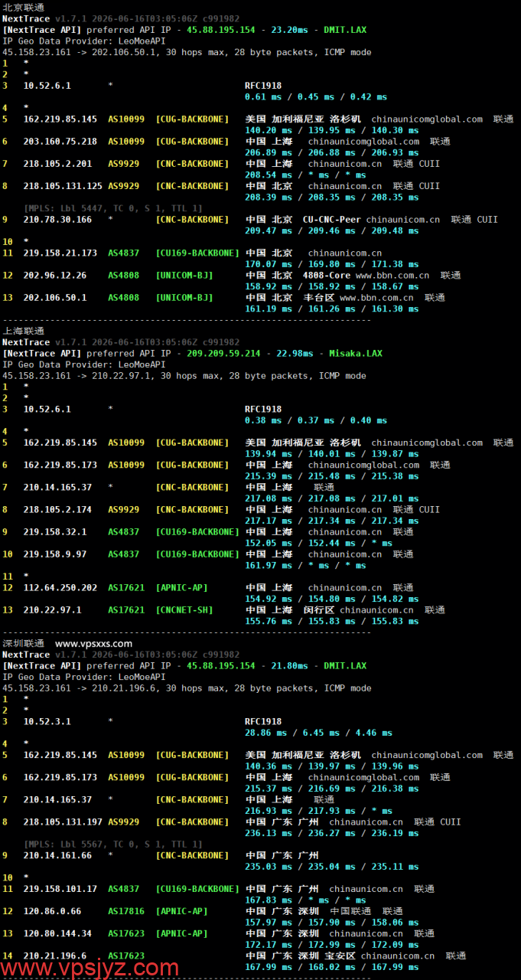Click hop IP 203.160.75.218
This screenshot has height=980, width=521.
pyautogui.click(x=60, y=142)
